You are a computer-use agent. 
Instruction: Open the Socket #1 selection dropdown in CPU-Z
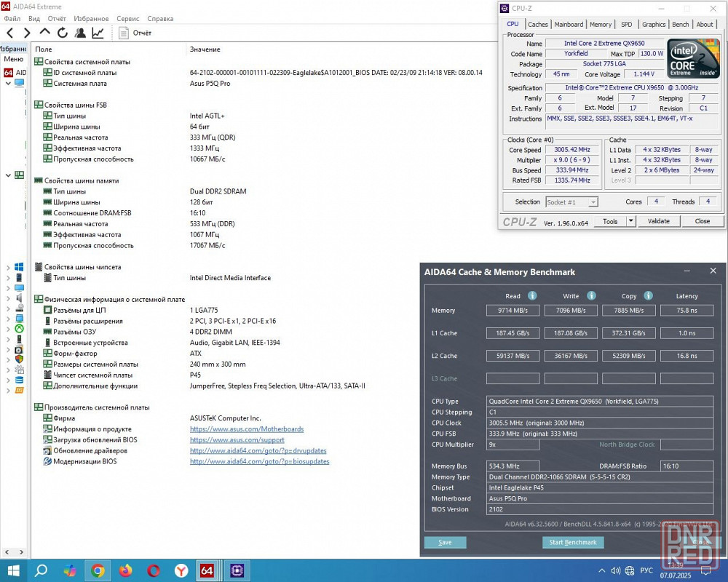coord(571,202)
